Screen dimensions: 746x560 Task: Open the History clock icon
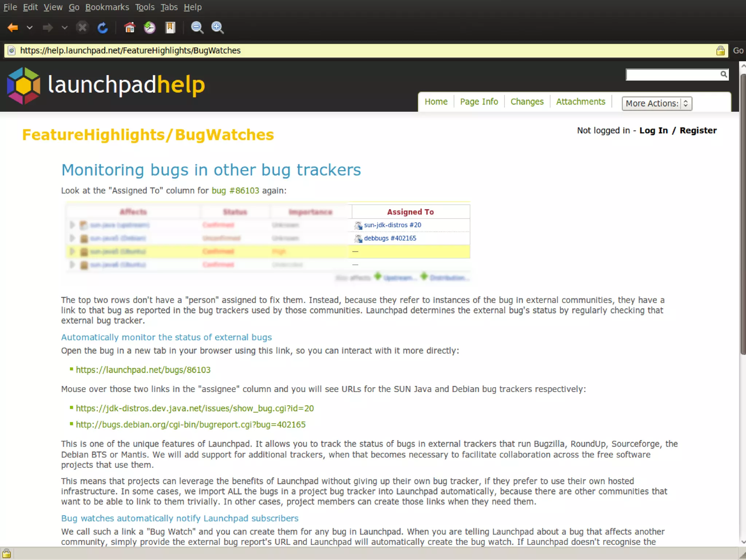pos(150,28)
